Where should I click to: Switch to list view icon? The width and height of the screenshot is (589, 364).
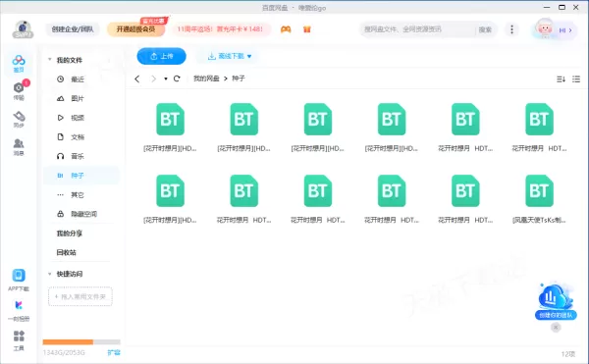576,78
